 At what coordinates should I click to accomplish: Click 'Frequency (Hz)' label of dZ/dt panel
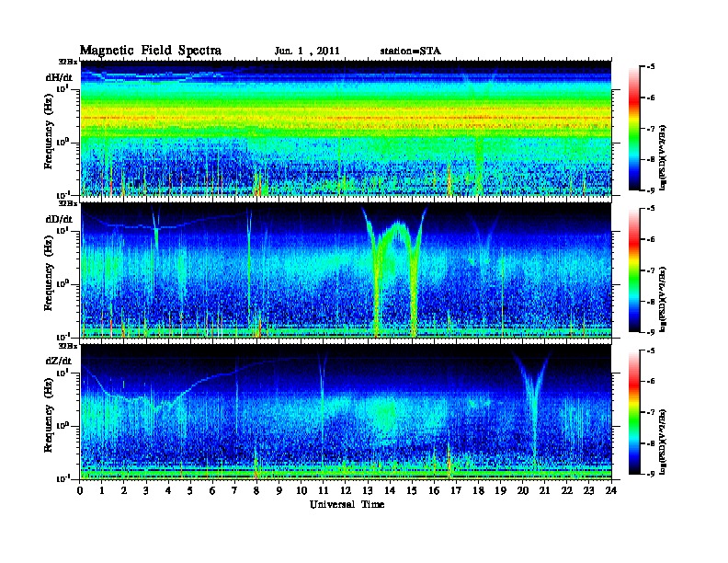(49, 415)
